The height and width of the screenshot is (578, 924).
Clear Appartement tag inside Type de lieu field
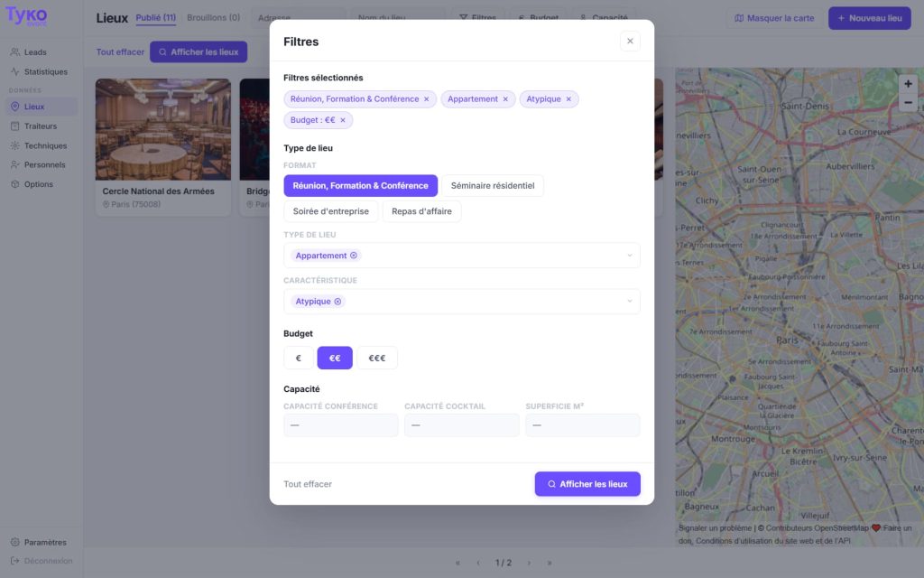[x=354, y=256]
